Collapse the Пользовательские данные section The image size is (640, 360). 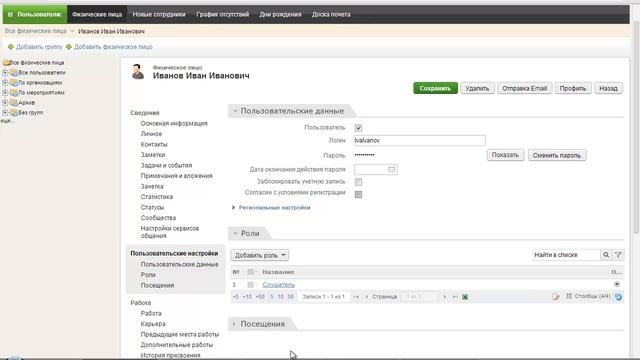[235, 111]
